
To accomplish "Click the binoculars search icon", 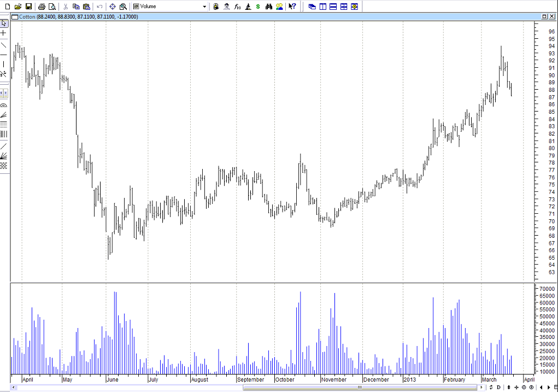I will 268,7.
